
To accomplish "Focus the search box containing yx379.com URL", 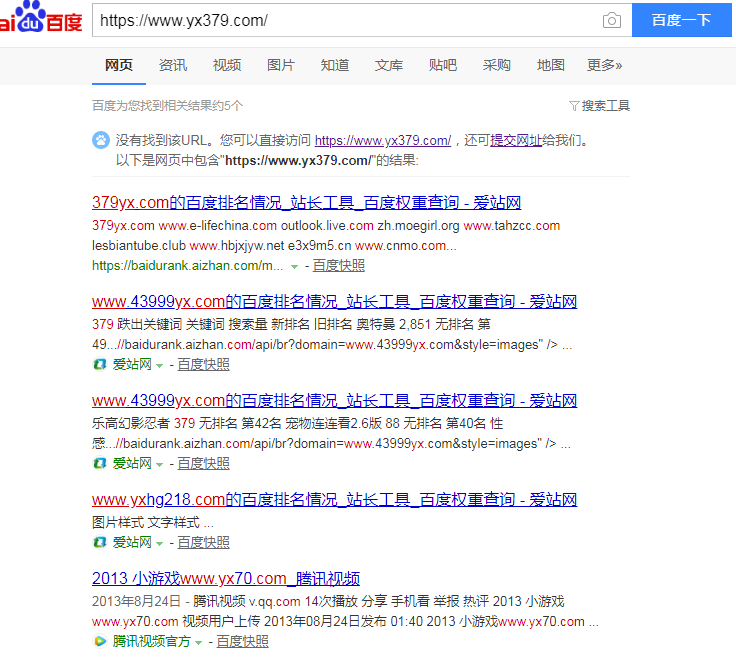I will 345,20.
